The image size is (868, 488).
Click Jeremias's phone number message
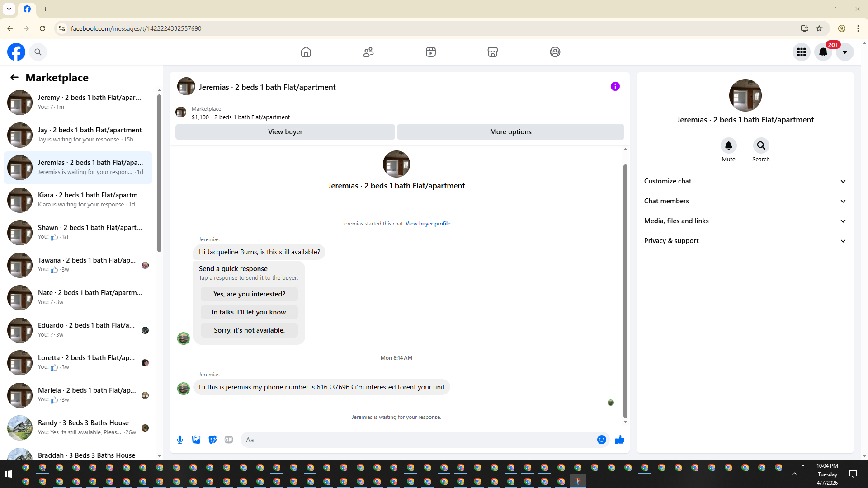(322, 387)
